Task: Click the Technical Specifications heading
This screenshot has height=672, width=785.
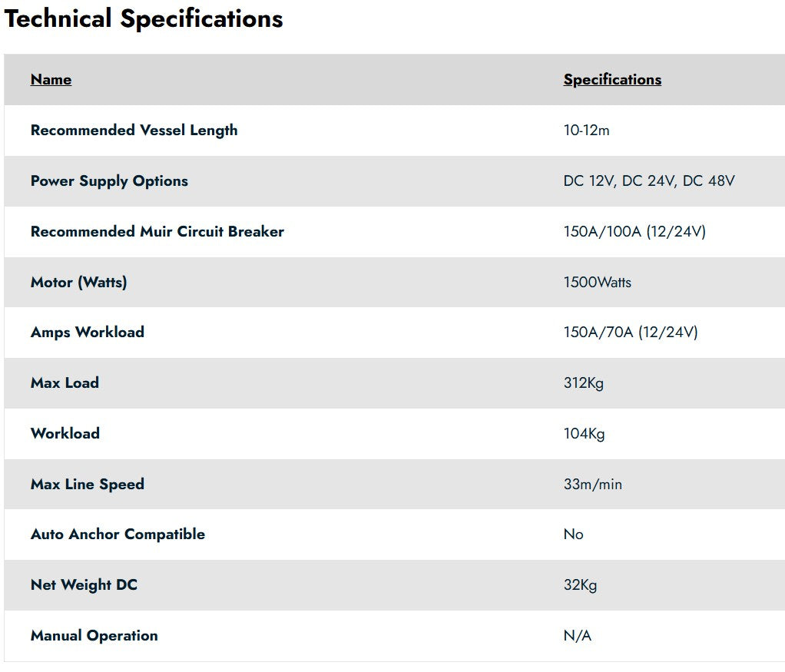Action: click(144, 18)
